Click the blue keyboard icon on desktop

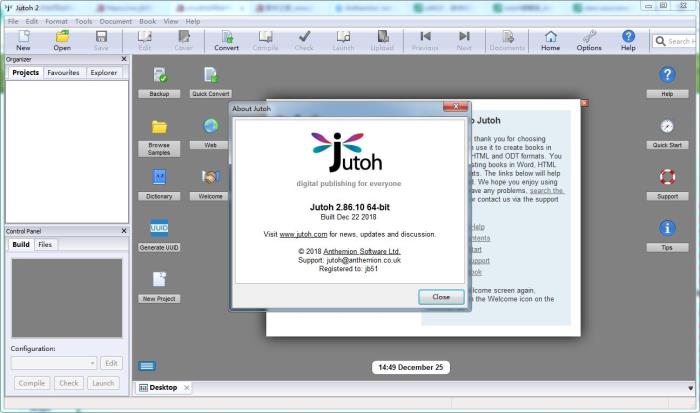(147, 366)
